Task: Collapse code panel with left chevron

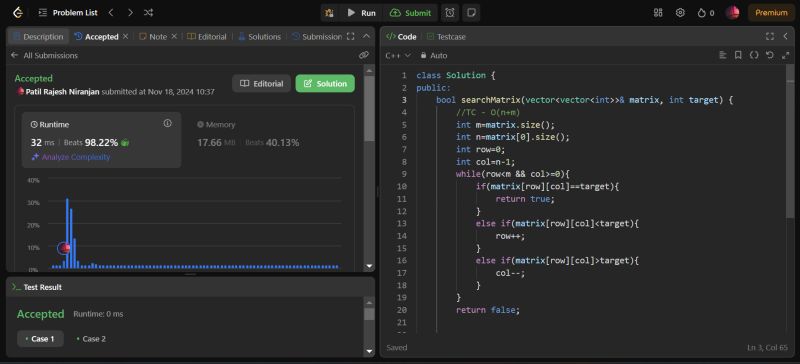Action: 785,36
